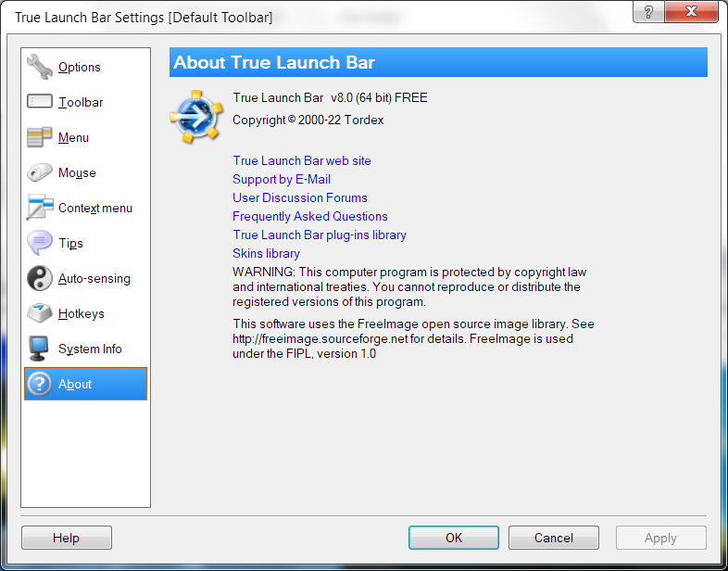Click the grayed Apply button
The height and width of the screenshot is (571, 728).
660,538
